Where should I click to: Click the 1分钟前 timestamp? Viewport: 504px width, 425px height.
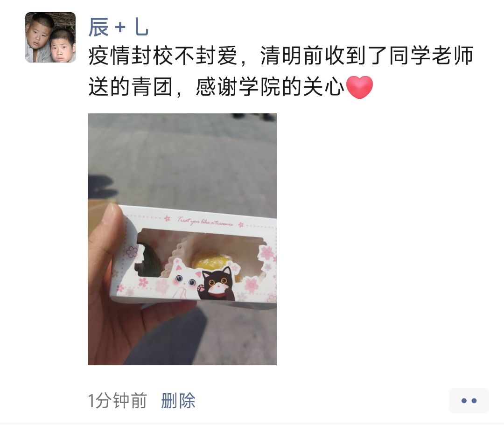[117, 401]
